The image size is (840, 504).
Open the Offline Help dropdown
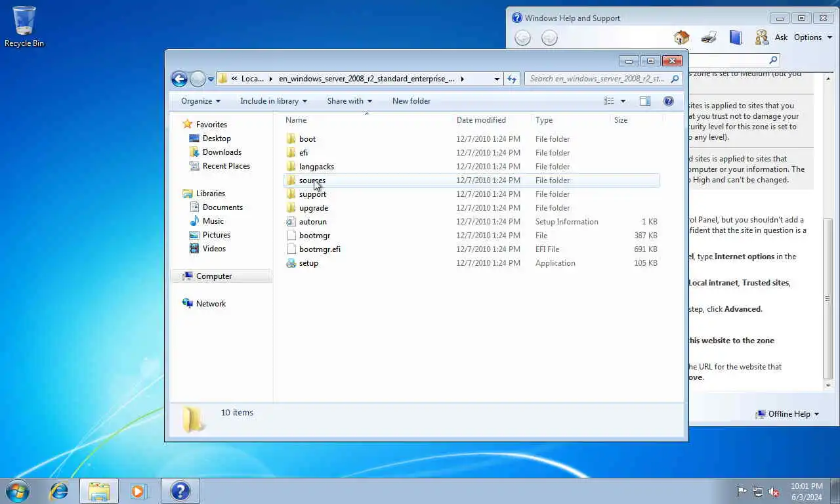787,414
